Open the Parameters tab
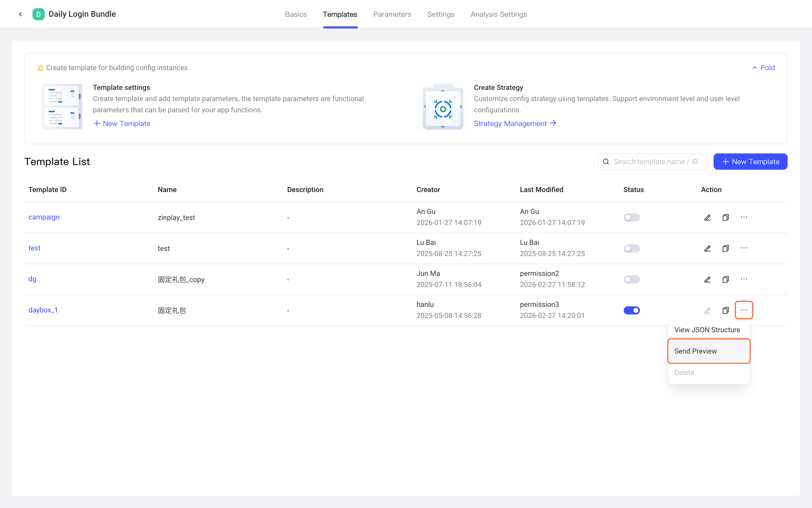 pyautogui.click(x=392, y=14)
